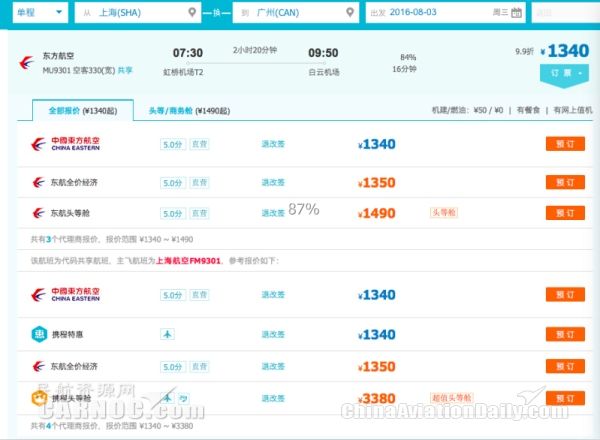Image resolution: width=600 pixels, height=440 pixels.
Task: Click airline icon beside lower 东航全价经济
Action: point(38,367)
